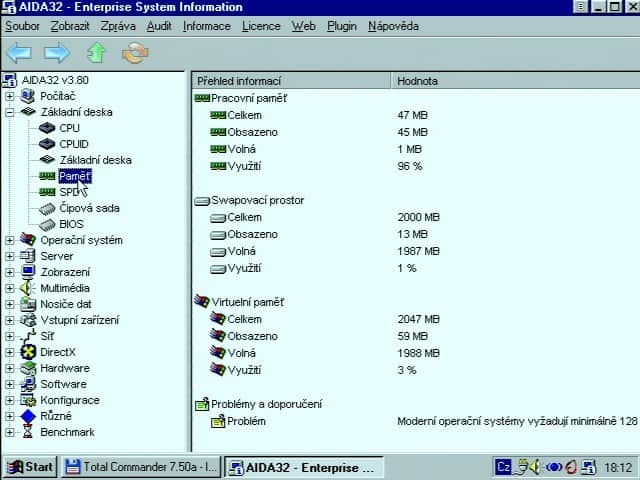
Task: Select the CPU chip icon in tree
Action: 47,128
